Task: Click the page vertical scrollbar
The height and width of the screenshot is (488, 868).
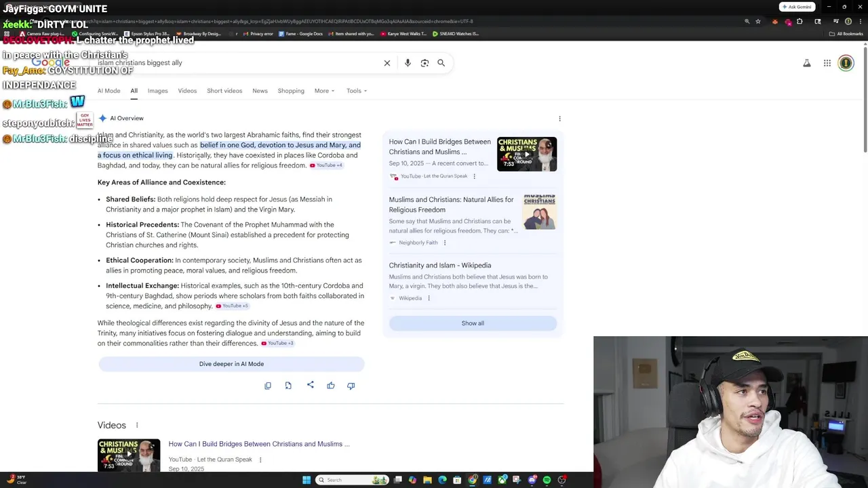Action: tap(865, 98)
